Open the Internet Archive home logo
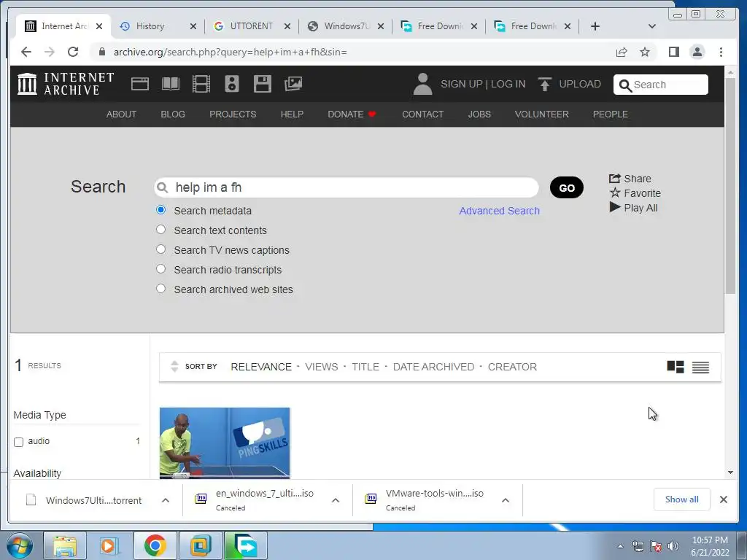This screenshot has width=747, height=560. pos(65,84)
